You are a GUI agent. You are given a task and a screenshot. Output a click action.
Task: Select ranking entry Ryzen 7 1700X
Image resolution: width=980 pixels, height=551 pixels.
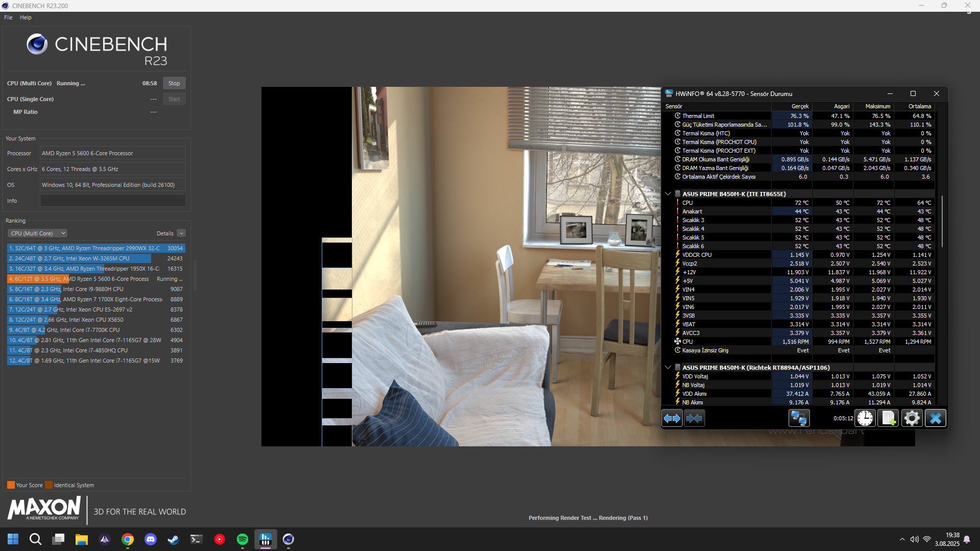coord(96,299)
